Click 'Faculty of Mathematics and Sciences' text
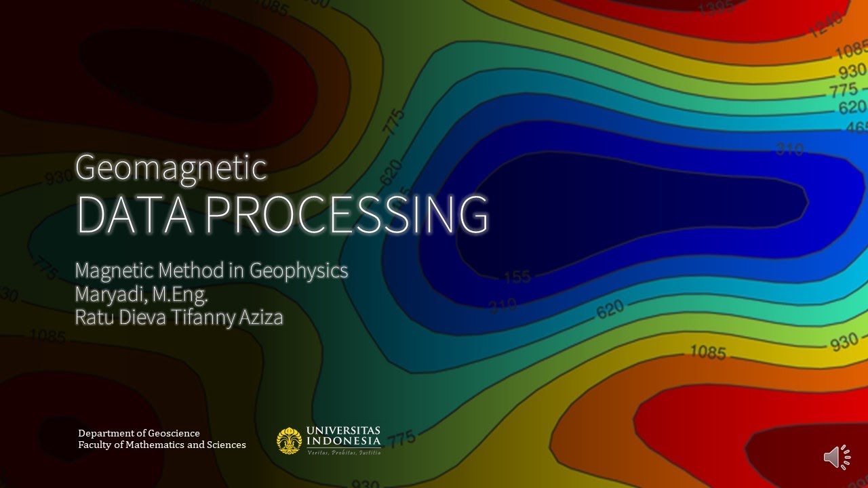 coord(162,445)
